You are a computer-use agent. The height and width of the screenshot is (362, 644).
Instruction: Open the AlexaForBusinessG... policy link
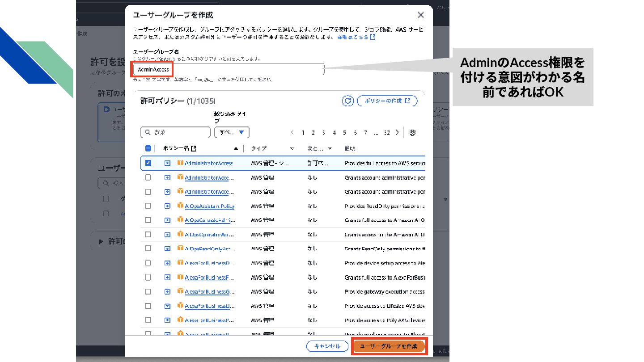pyautogui.click(x=210, y=292)
